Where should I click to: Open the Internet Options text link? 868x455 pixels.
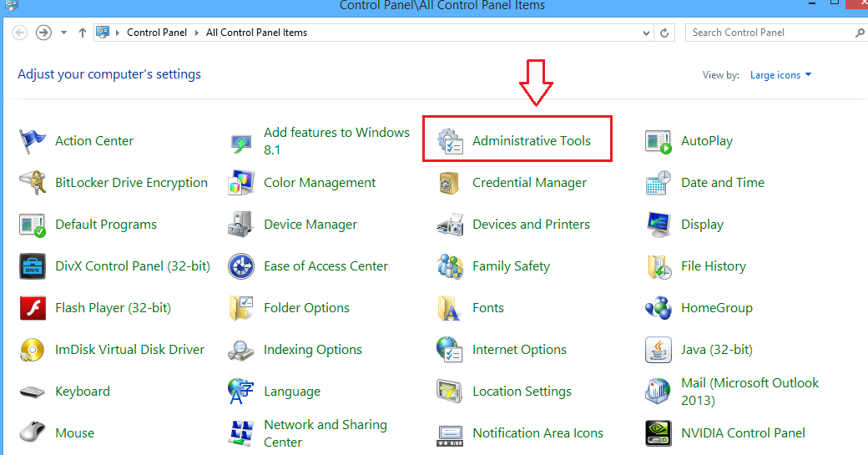[519, 350]
